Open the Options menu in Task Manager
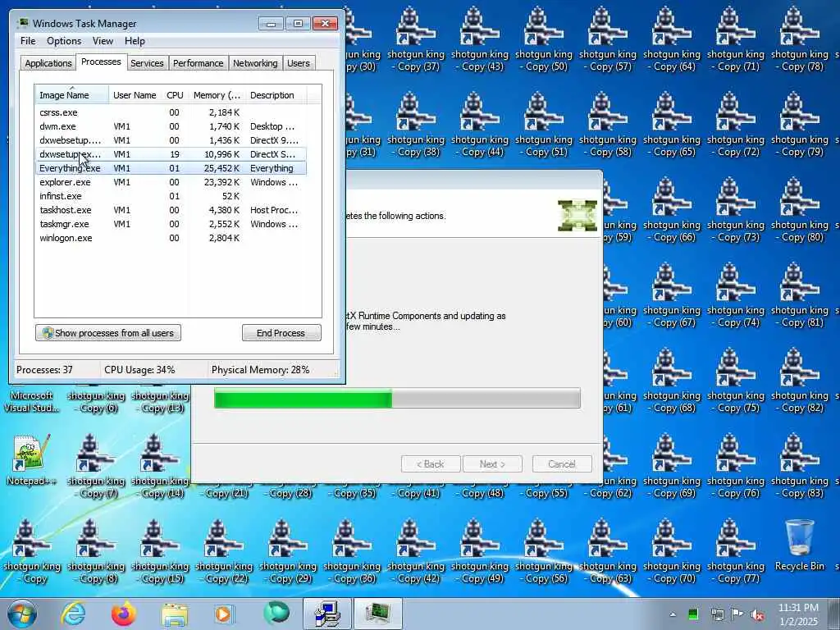The height and width of the screenshot is (630, 840). pos(64,41)
